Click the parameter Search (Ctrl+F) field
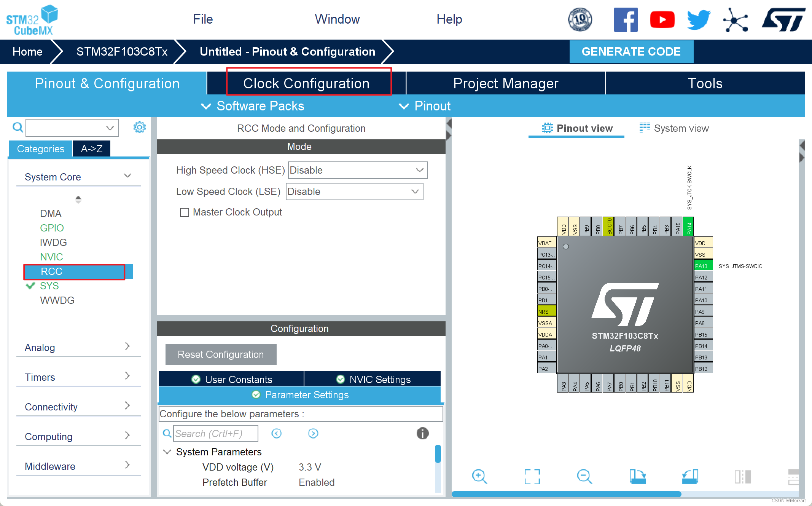812x506 pixels. (x=215, y=433)
